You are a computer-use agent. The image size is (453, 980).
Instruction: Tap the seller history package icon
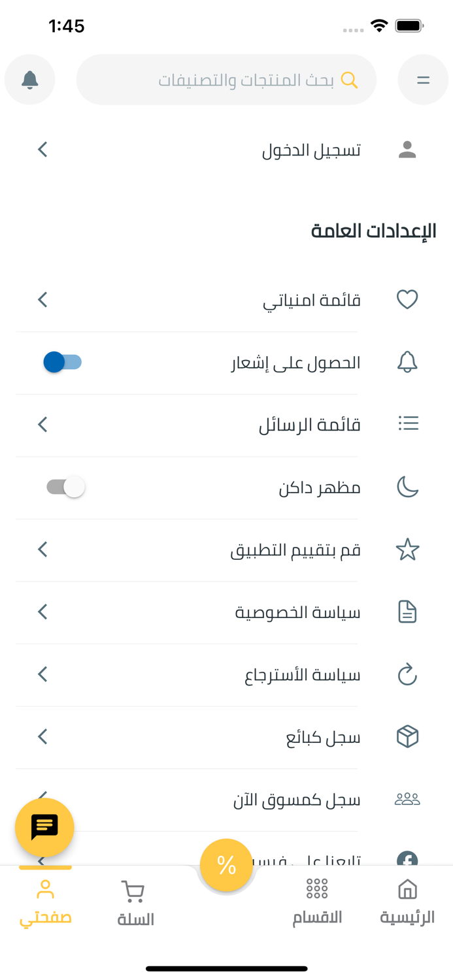407,736
